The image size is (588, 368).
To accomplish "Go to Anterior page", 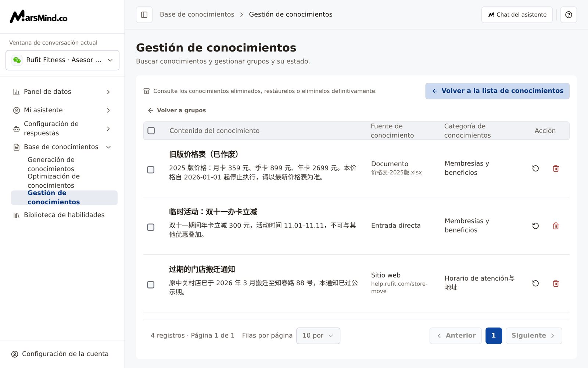I will point(456,336).
